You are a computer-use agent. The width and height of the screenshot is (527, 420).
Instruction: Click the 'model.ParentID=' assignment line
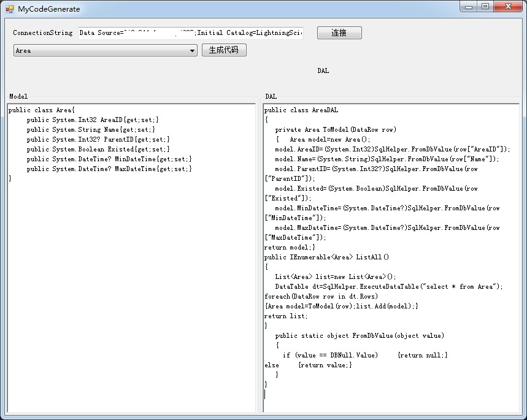tap(376, 169)
